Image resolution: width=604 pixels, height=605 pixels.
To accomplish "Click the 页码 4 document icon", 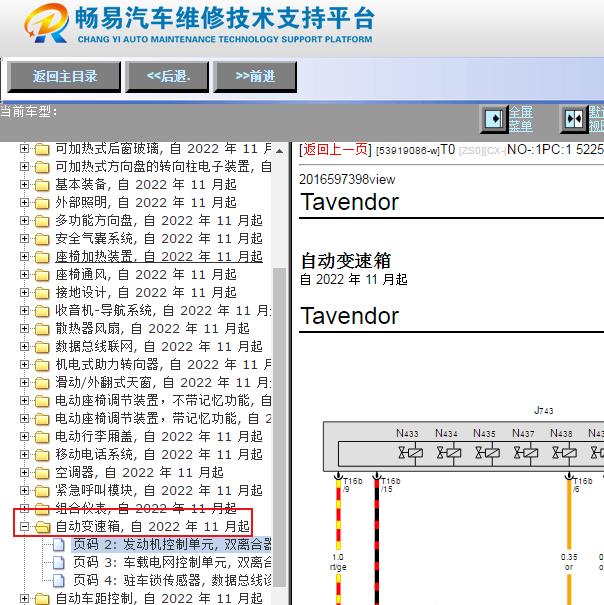I will (59, 580).
